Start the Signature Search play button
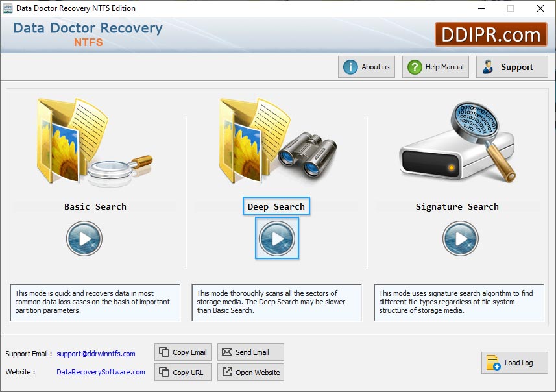Screen dimensions: 556x392 [460, 238]
